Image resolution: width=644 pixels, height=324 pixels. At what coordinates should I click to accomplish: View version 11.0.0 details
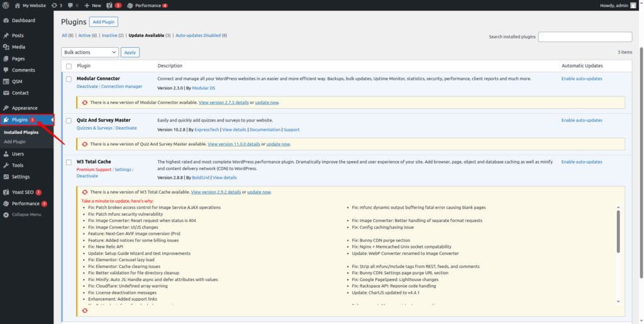[234, 144]
